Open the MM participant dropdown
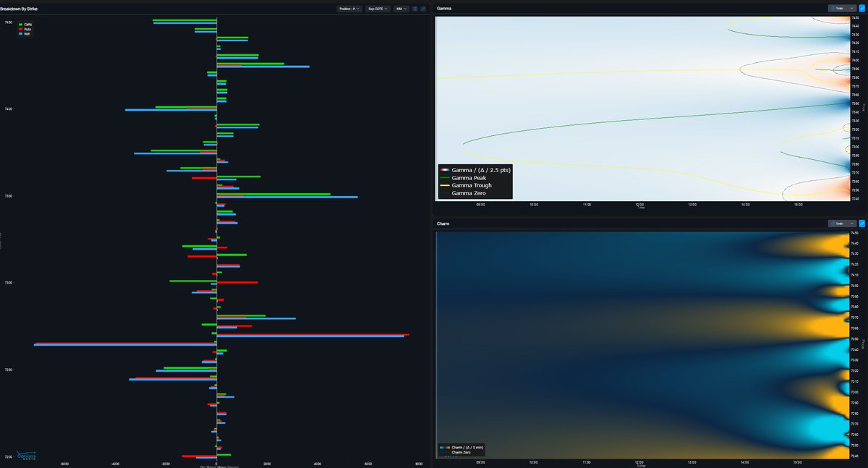This screenshot has height=468, width=868. point(401,9)
